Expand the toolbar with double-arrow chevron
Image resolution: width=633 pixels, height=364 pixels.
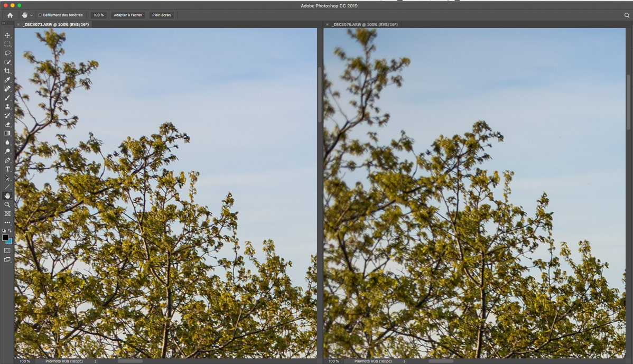coord(4,23)
